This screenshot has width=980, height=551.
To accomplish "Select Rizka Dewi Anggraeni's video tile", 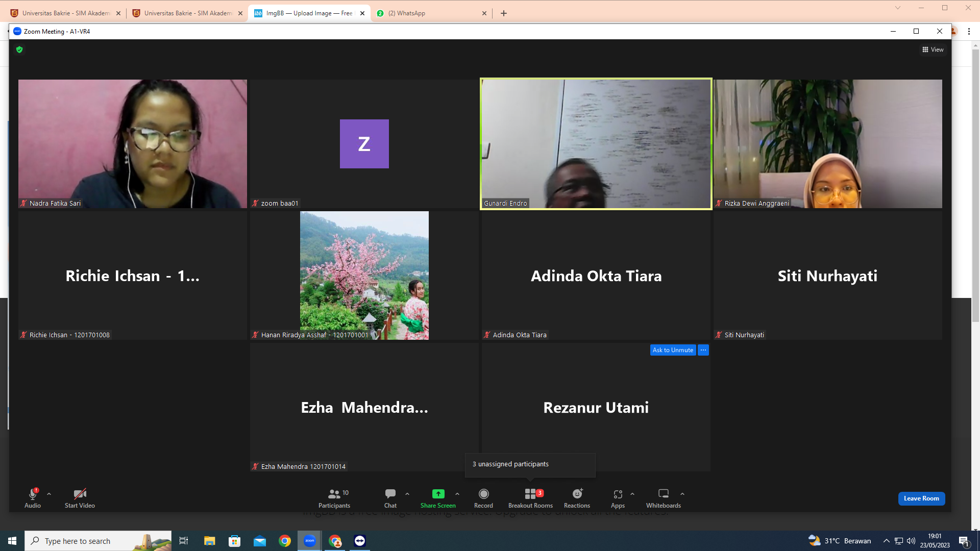I will coord(828,143).
